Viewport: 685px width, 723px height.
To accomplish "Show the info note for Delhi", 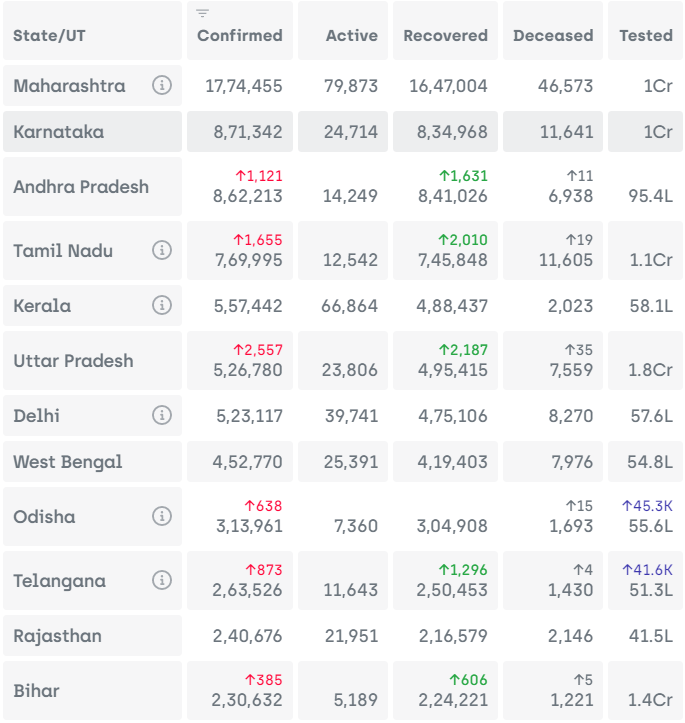I will coord(161,415).
